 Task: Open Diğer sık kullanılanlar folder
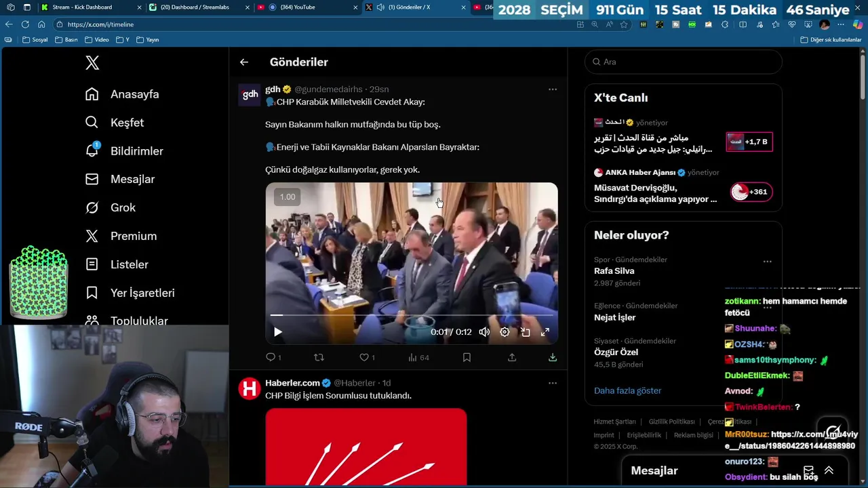coord(831,40)
